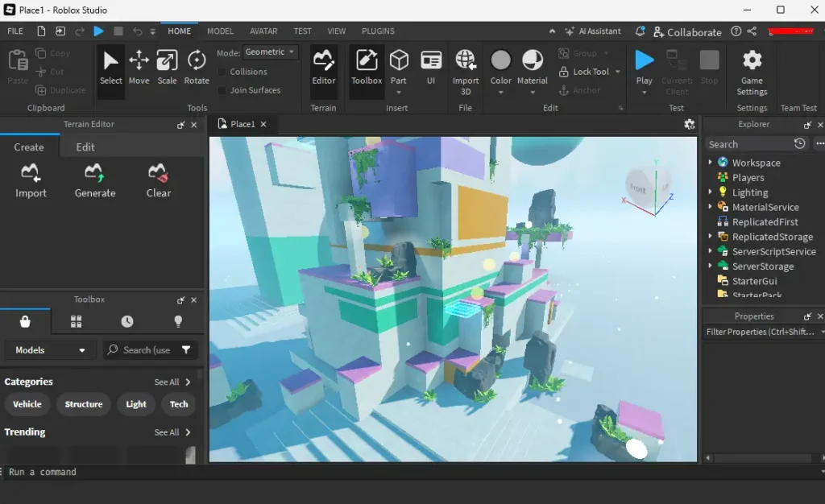The image size is (825, 504).
Task: Open the Geometric mode dropdown
Action: point(270,52)
